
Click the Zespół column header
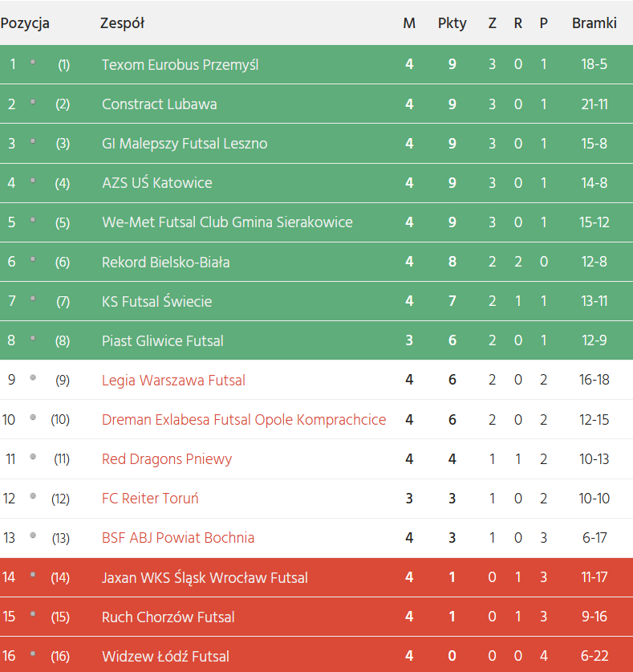pos(122,23)
